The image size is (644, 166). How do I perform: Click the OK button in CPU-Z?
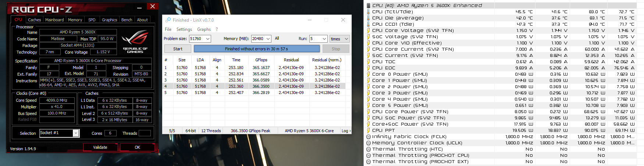[x=137, y=147]
